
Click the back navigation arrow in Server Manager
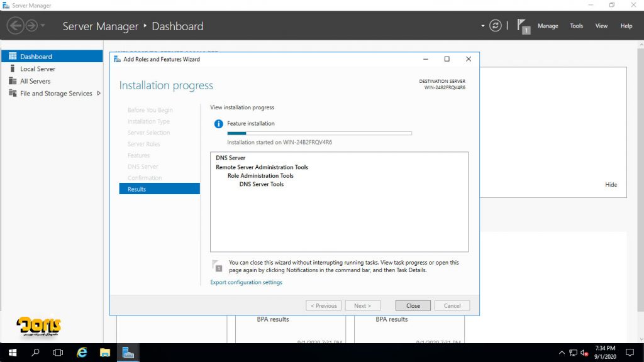click(15, 26)
